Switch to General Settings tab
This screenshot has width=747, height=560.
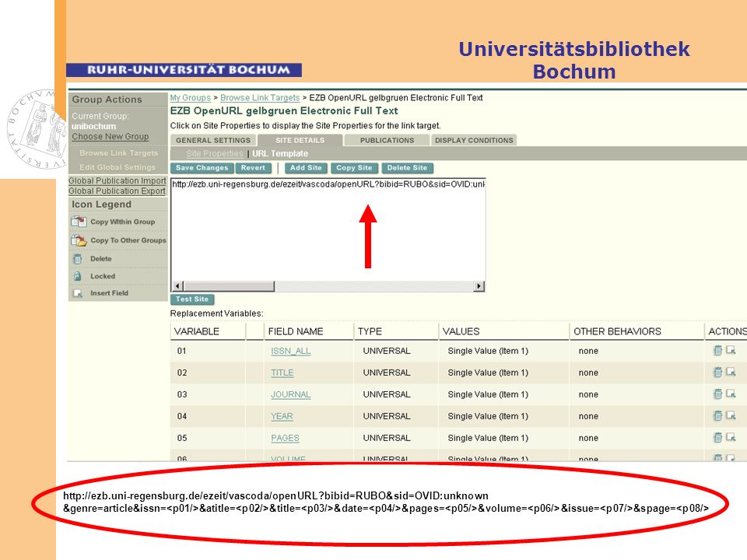point(213,141)
